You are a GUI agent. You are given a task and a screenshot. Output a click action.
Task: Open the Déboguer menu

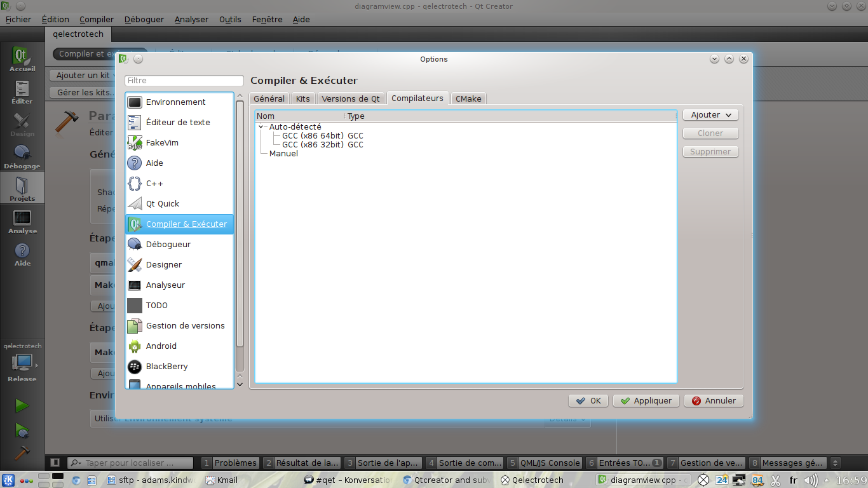144,19
